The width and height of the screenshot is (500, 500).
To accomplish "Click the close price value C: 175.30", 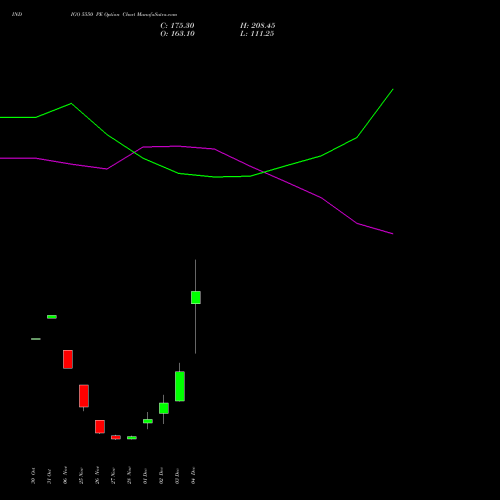I will click(177, 26).
